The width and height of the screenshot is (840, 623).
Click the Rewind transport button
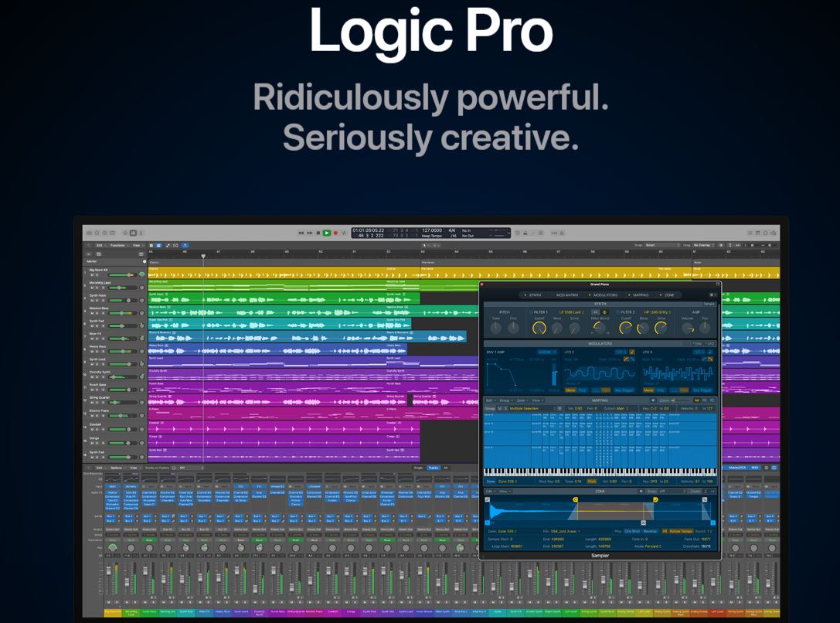(301, 233)
